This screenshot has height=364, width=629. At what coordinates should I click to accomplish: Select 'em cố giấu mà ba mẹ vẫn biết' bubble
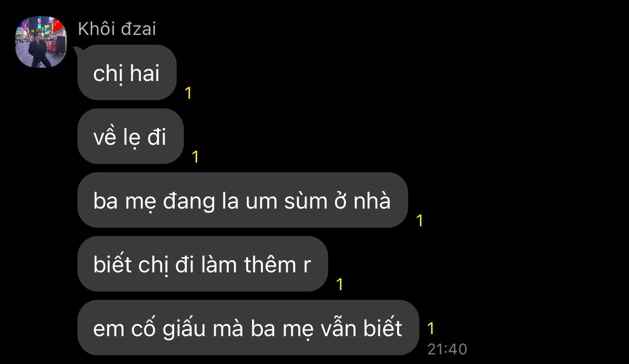248,328
